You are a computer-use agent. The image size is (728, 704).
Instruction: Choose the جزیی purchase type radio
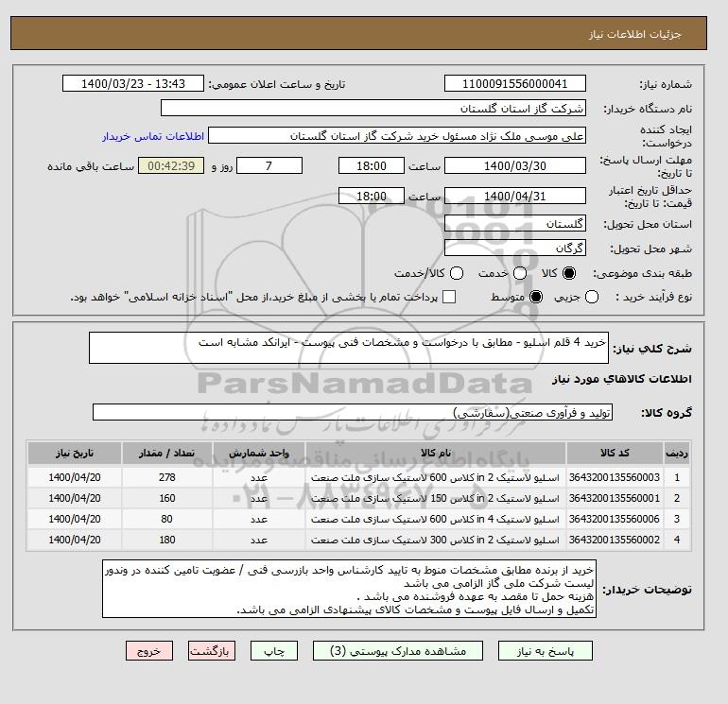(592, 297)
